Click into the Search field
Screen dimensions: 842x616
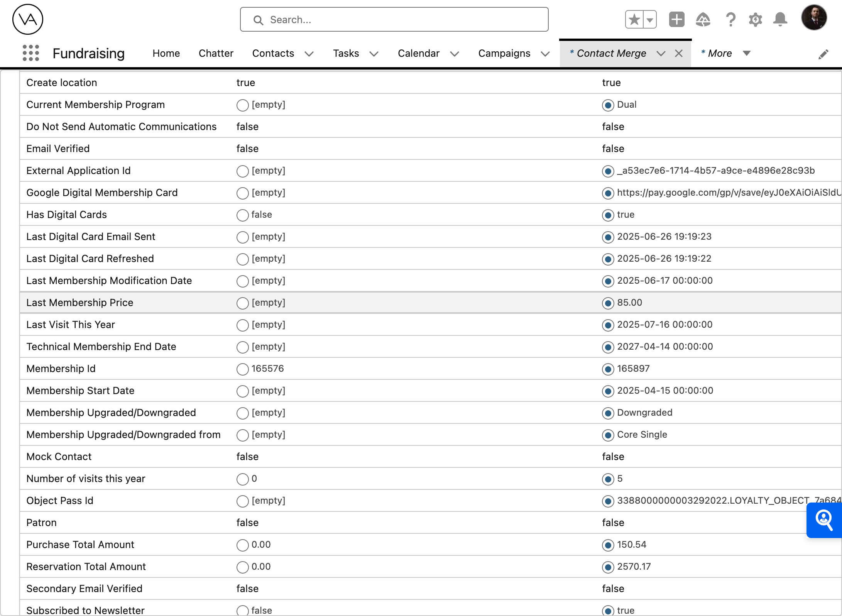(394, 19)
